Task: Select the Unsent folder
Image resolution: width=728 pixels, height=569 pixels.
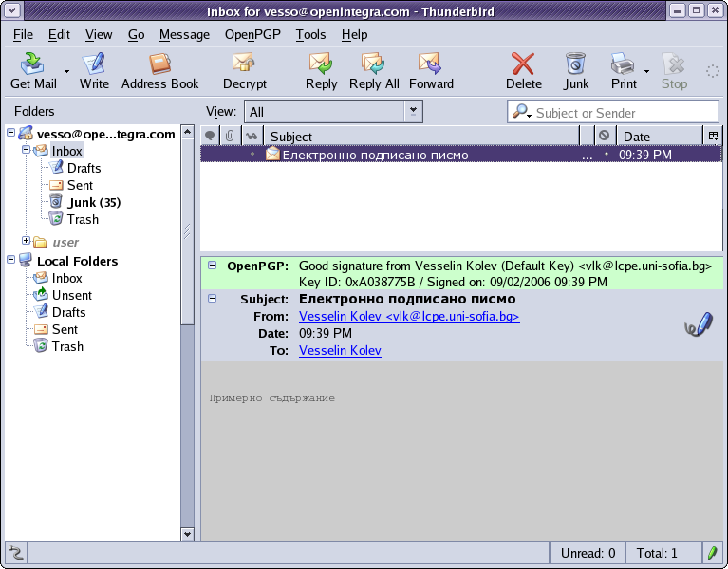Action: pos(72,295)
